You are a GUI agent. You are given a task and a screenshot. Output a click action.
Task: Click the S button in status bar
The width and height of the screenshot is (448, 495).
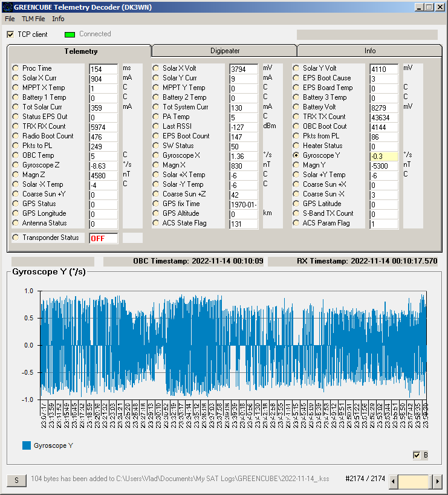click(x=16, y=480)
